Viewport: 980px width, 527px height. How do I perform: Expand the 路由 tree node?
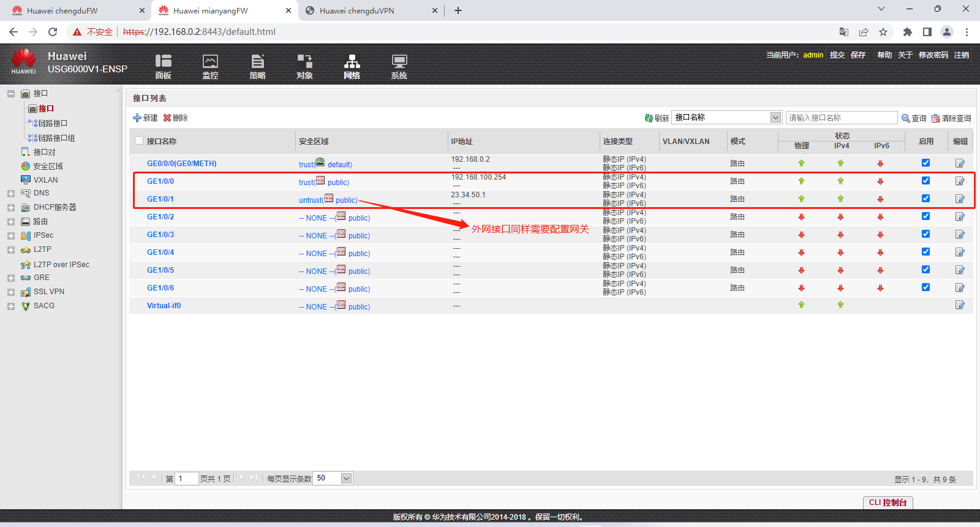click(11, 222)
